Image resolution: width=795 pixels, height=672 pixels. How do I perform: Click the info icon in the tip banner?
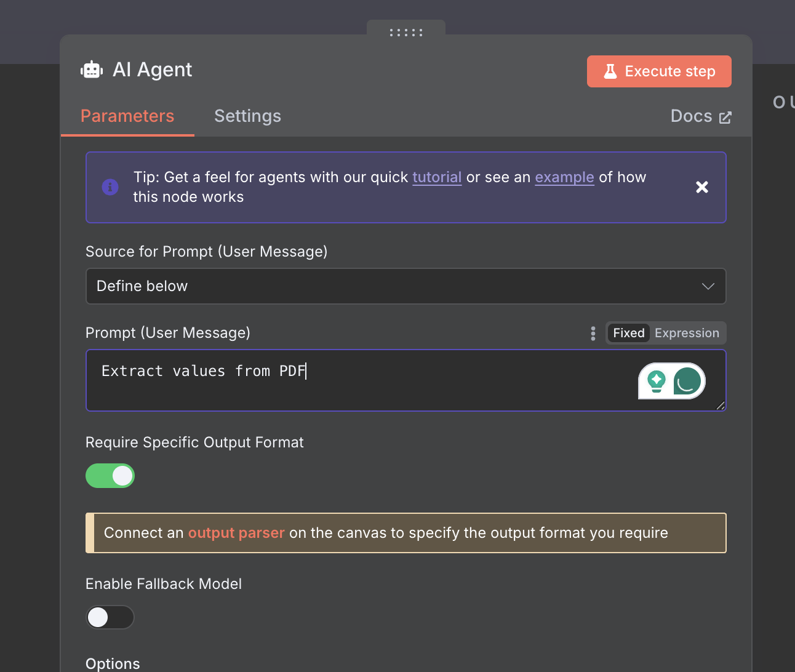pos(110,186)
